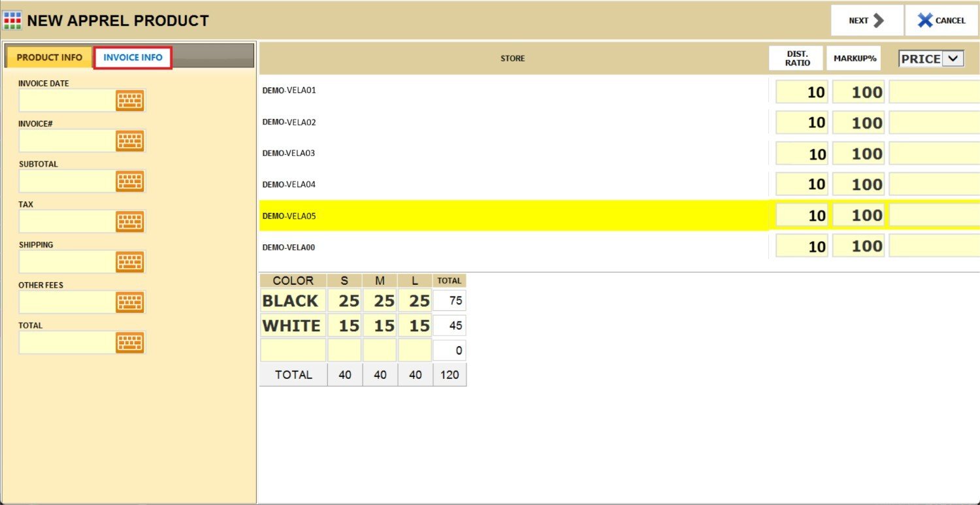980x505 pixels.
Task: Select the WHITE color name cell
Action: click(x=292, y=325)
